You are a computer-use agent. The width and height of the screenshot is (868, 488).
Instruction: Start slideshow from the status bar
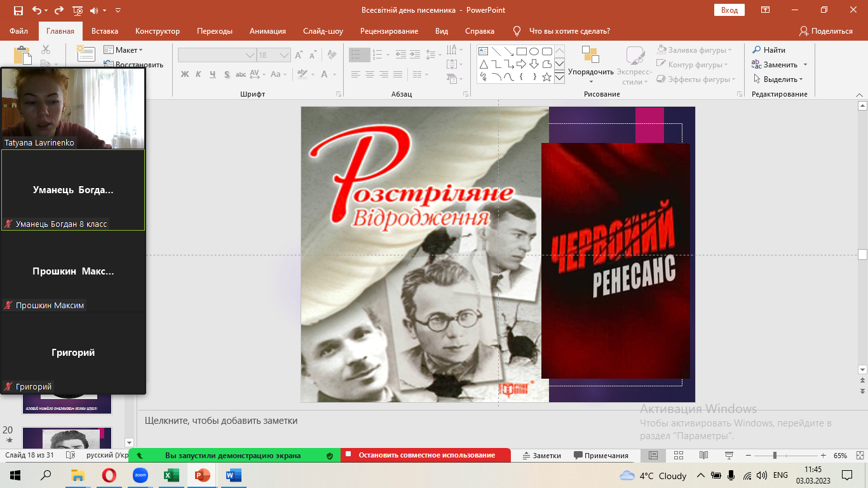coord(729,456)
